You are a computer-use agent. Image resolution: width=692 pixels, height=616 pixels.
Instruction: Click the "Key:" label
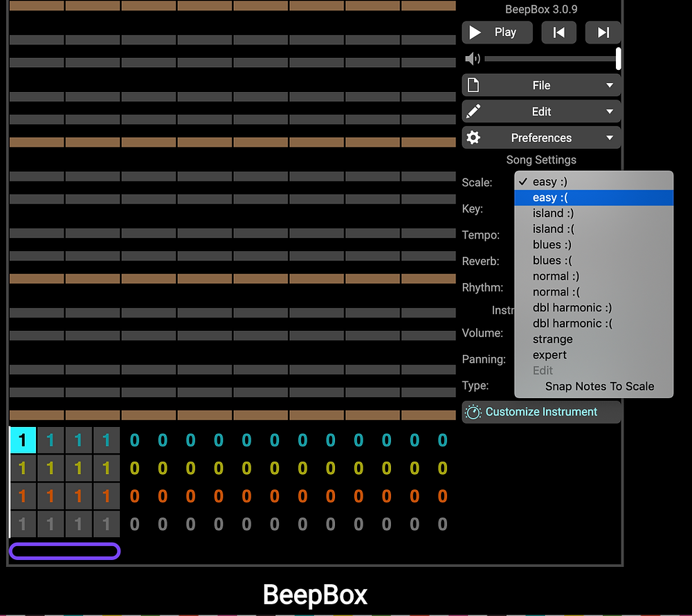[x=472, y=209]
